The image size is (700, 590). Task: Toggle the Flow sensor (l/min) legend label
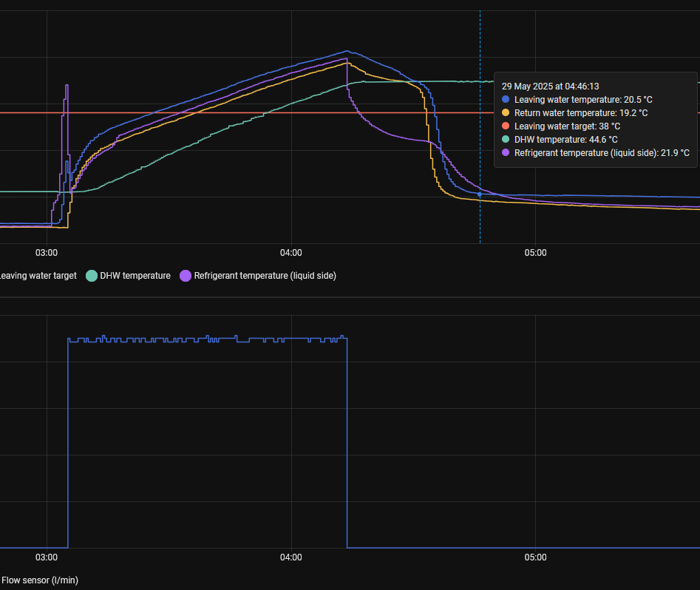[39, 580]
